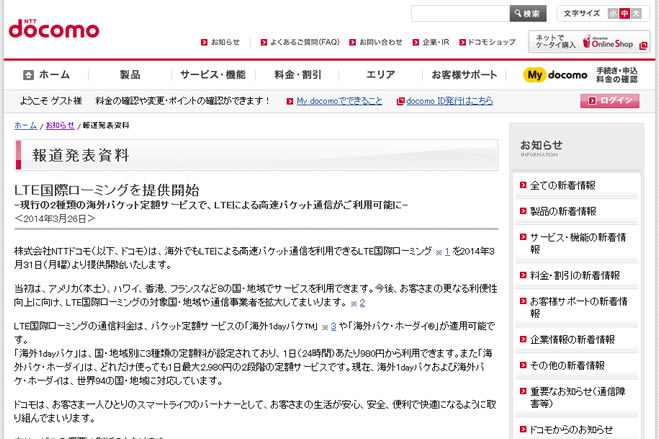Open 料金・割引の新着情報 in sidebar
Screen dimensions: 659x439
pyautogui.click(x=575, y=275)
